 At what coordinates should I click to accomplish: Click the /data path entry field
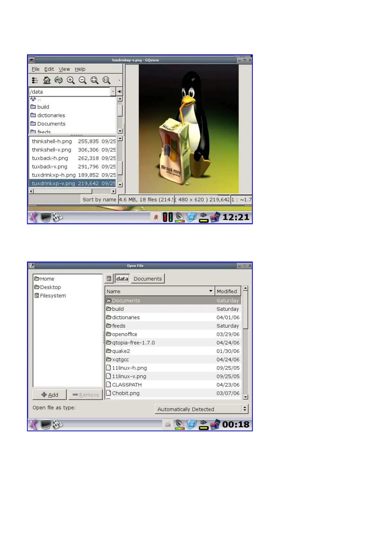pos(69,92)
